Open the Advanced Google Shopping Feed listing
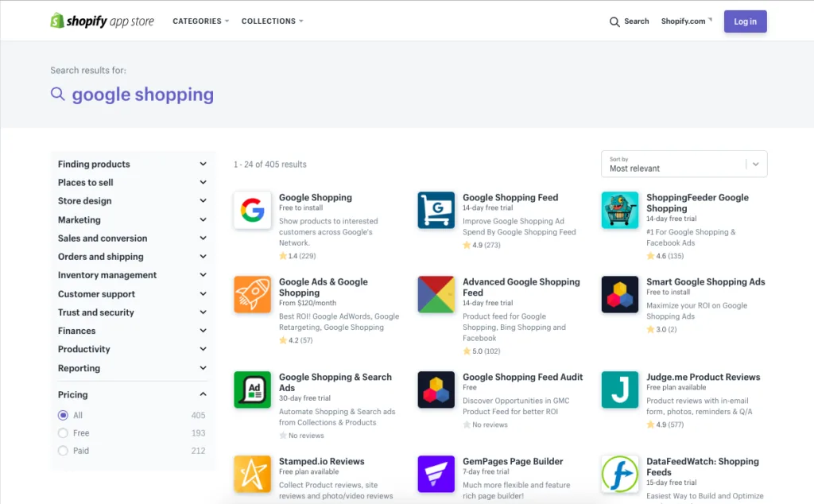This screenshot has width=814, height=504. click(x=521, y=287)
